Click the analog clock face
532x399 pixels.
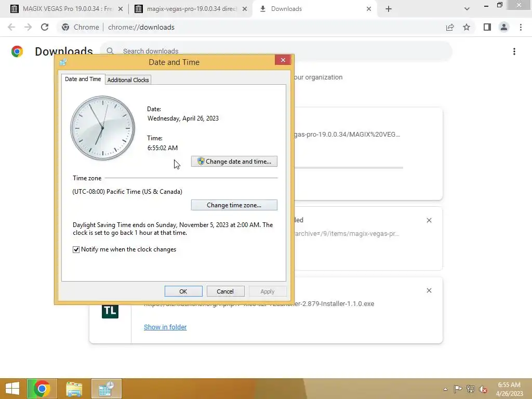click(x=102, y=128)
